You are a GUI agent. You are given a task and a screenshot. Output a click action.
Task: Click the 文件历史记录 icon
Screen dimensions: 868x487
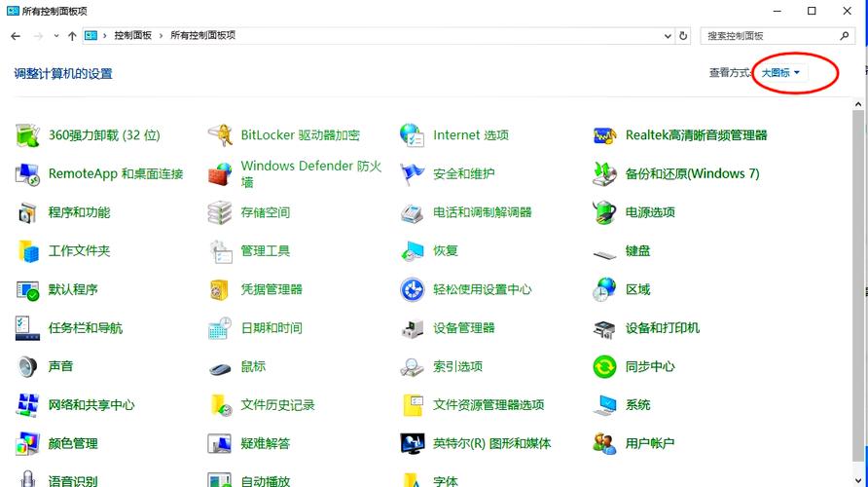(x=220, y=405)
